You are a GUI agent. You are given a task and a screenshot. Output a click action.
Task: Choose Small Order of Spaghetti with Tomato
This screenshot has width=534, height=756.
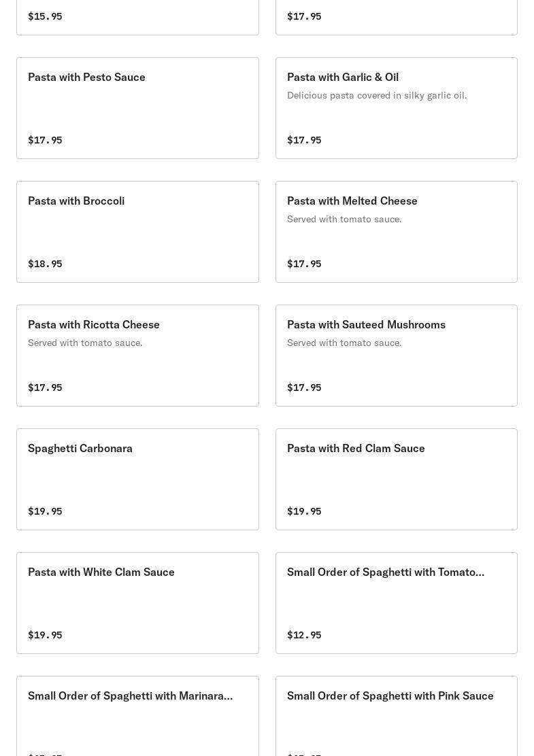pyautogui.click(x=396, y=603)
